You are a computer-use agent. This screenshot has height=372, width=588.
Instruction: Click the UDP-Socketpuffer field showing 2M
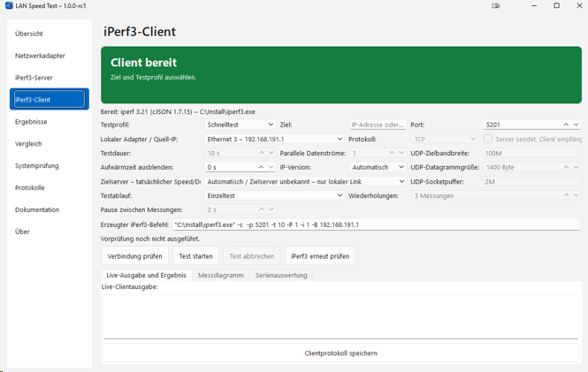click(x=531, y=182)
